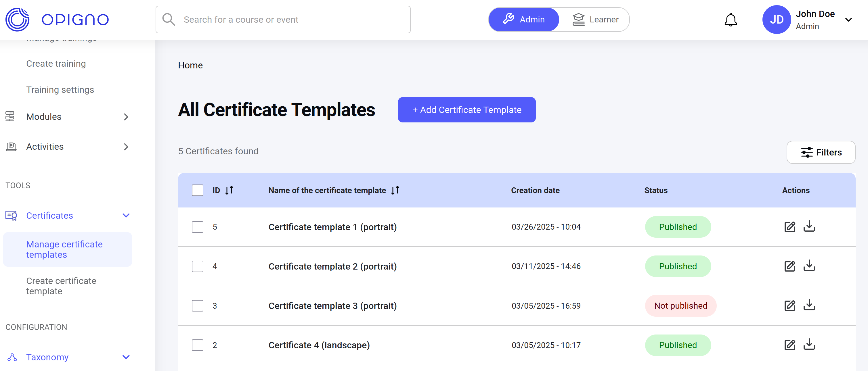Sort table by ID column arrows
868x371 pixels.
coord(229,190)
